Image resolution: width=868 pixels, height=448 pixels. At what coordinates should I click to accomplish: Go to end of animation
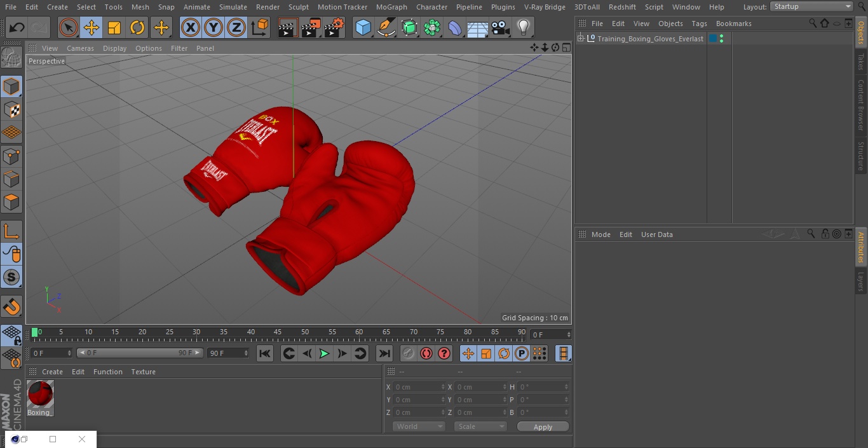coord(384,353)
